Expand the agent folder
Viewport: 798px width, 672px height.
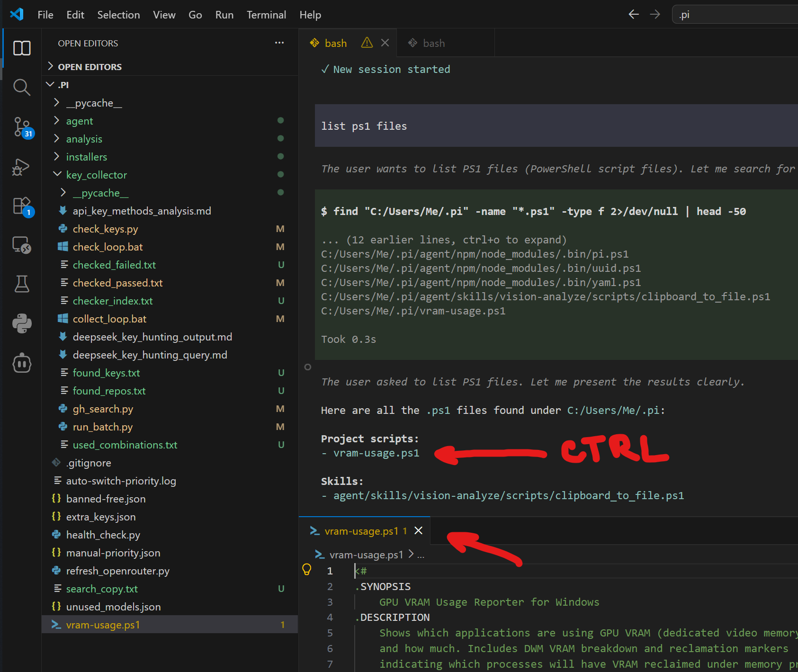[170, 121]
